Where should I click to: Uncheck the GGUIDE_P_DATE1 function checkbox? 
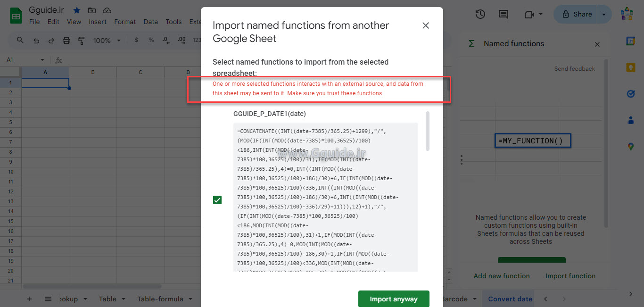tap(217, 199)
